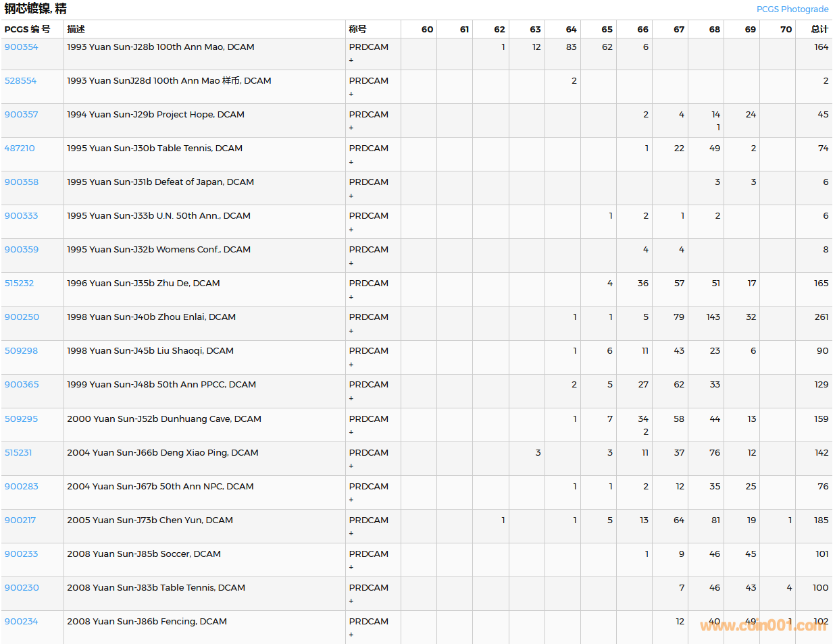Expand plus under 2008 Soccer PRDCAM

pyautogui.click(x=351, y=567)
